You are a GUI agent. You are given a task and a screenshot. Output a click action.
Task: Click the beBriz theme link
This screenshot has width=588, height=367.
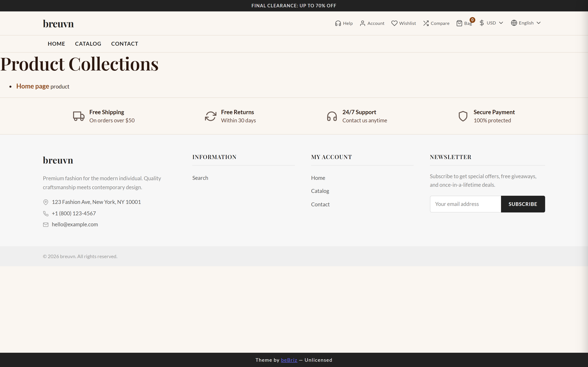pos(289,360)
